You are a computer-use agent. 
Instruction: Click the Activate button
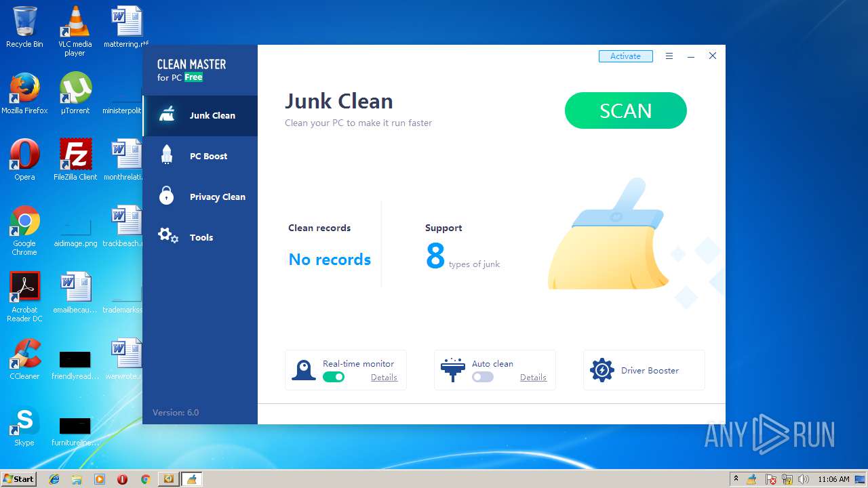[625, 56]
